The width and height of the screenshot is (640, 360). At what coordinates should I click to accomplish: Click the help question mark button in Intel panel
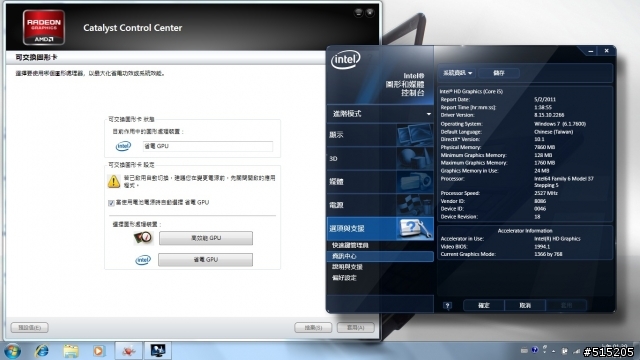click(x=447, y=305)
